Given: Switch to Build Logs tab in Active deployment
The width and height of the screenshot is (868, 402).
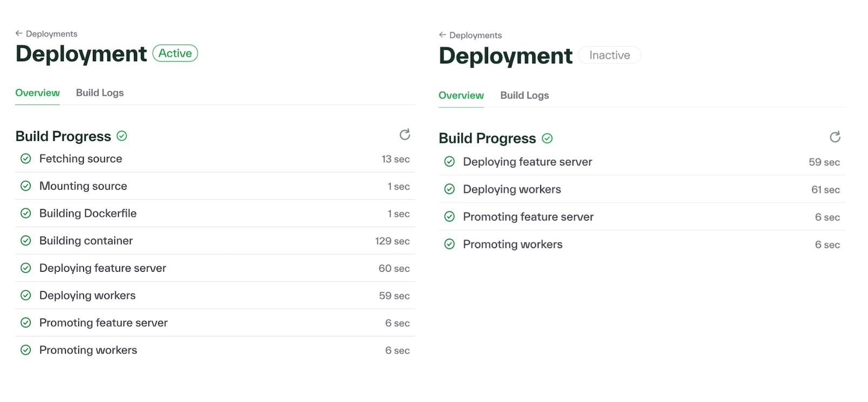Looking at the screenshot, I should tap(100, 93).
